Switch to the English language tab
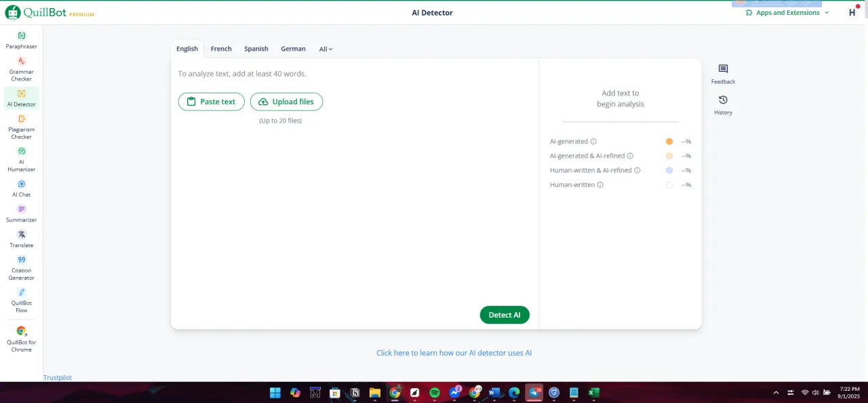868x403 pixels. (187, 49)
